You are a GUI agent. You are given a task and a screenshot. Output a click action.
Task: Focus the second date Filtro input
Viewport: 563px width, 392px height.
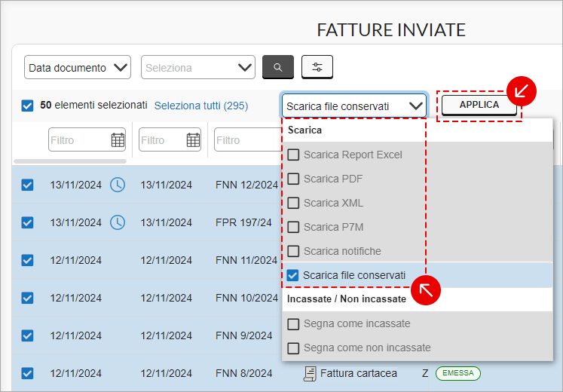170,139
